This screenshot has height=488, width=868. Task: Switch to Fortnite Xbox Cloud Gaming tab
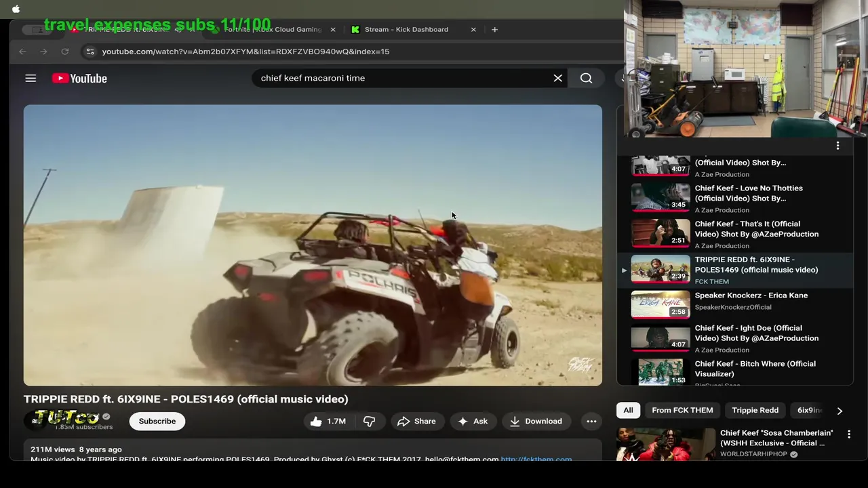click(273, 30)
